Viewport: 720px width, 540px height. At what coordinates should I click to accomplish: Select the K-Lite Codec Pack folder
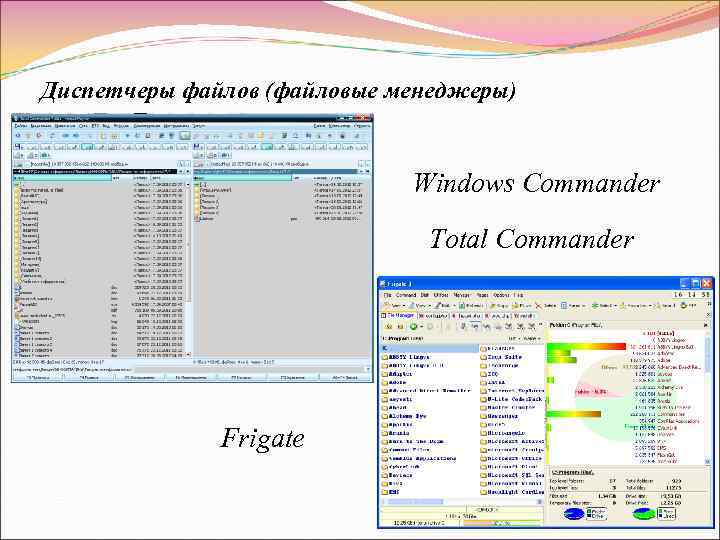click(x=512, y=399)
